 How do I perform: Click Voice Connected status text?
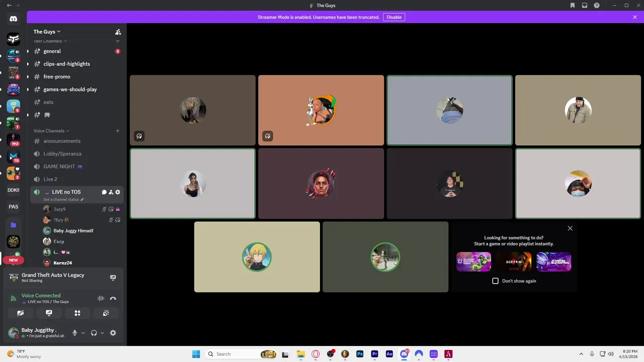[41, 296]
